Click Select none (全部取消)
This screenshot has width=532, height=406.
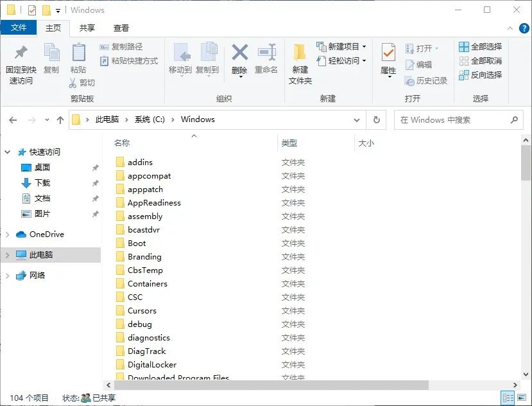point(480,61)
